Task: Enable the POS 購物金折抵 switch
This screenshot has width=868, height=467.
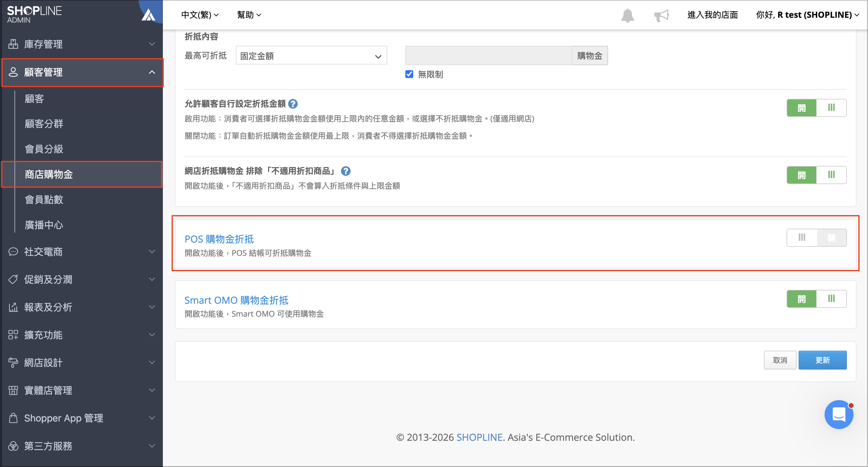Action: (x=816, y=238)
